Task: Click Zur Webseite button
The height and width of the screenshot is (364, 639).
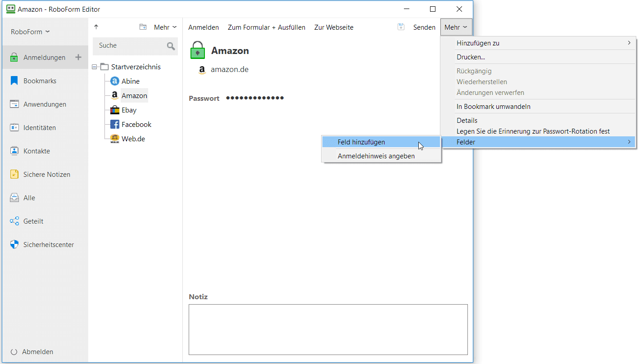Action: pyautogui.click(x=334, y=27)
